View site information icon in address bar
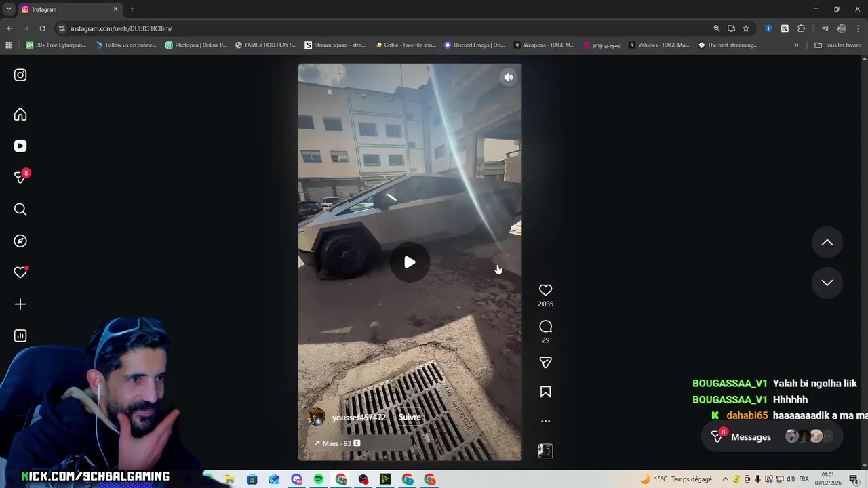Screen dimensions: 868x488 (62, 28)
